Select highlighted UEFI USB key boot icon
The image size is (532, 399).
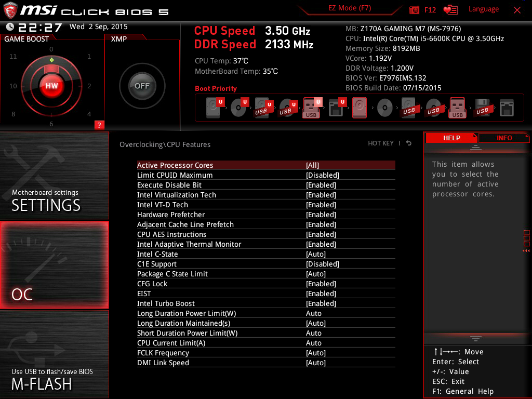point(312,108)
